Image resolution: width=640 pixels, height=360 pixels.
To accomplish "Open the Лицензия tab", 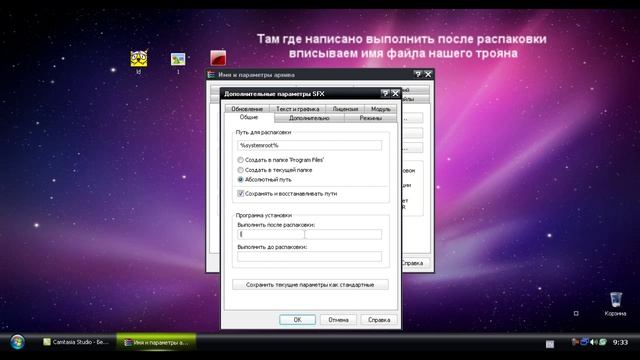I will pyautogui.click(x=345, y=109).
